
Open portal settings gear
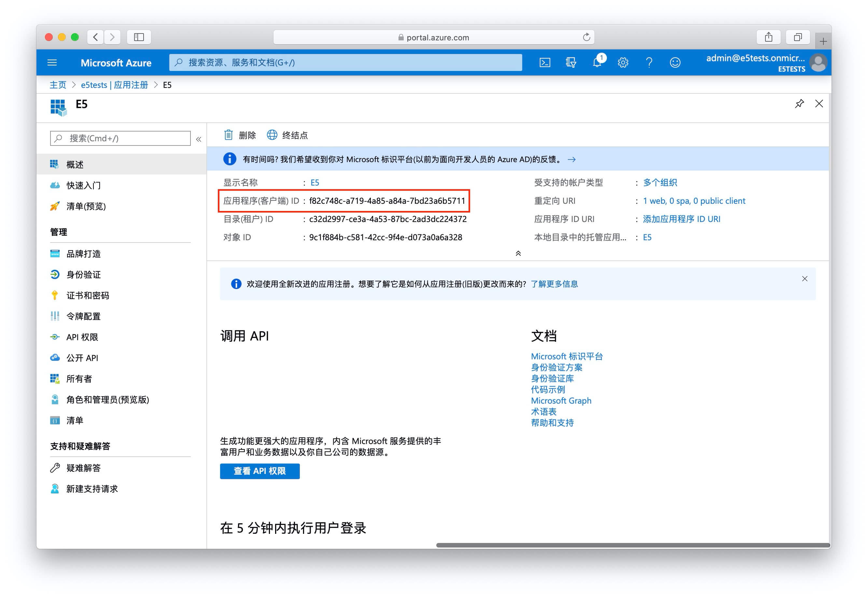(x=623, y=62)
